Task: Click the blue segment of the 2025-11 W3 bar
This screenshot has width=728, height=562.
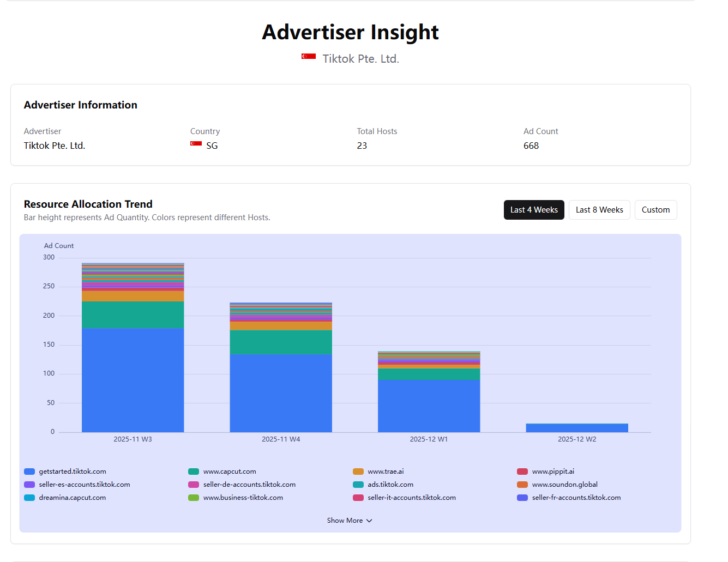Action: click(133, 380)
